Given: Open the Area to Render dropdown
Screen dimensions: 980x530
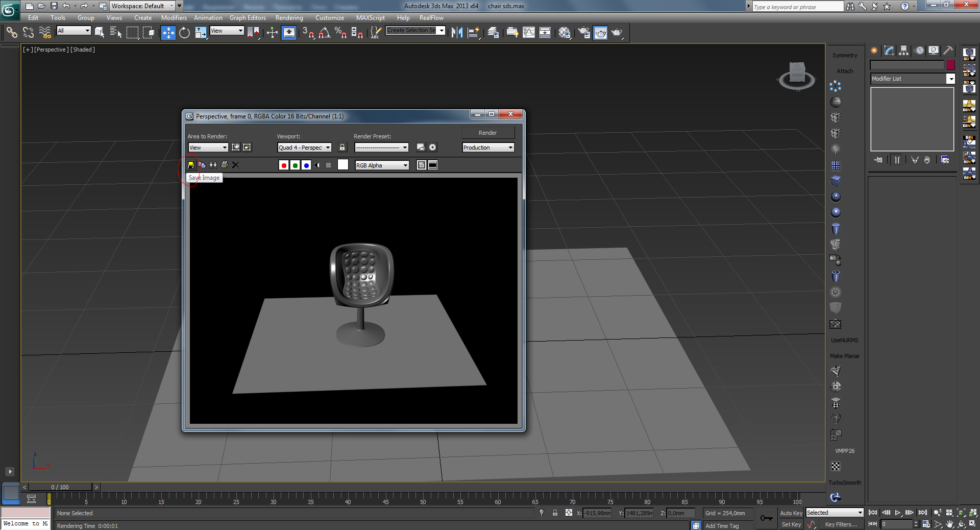Looking at the screenshot, I should point(208,148).
